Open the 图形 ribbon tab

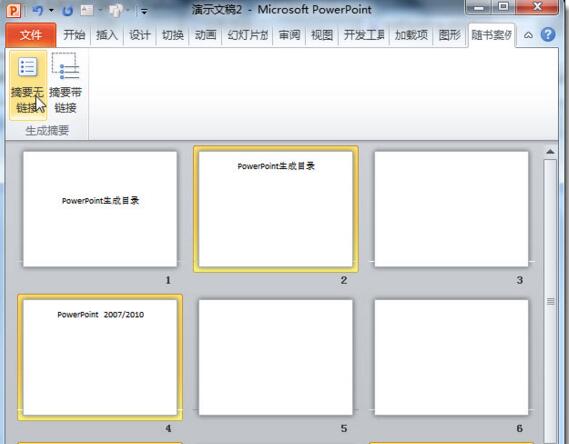pos(450,35)
